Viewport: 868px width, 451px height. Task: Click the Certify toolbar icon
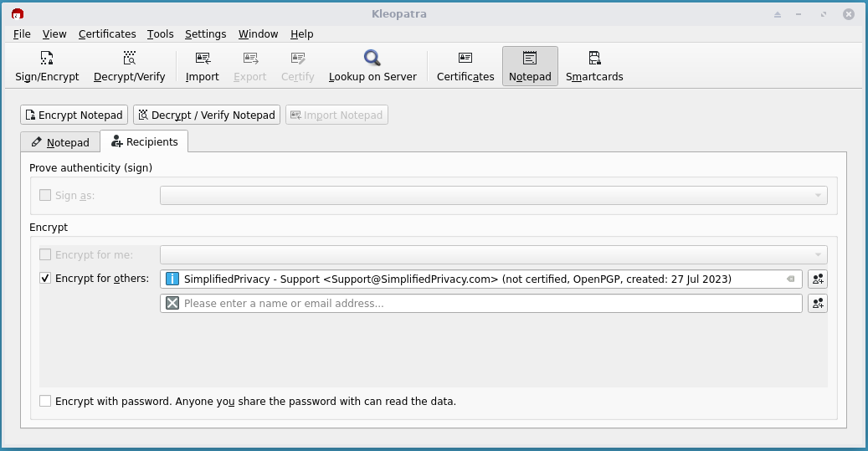click(297, 66)
